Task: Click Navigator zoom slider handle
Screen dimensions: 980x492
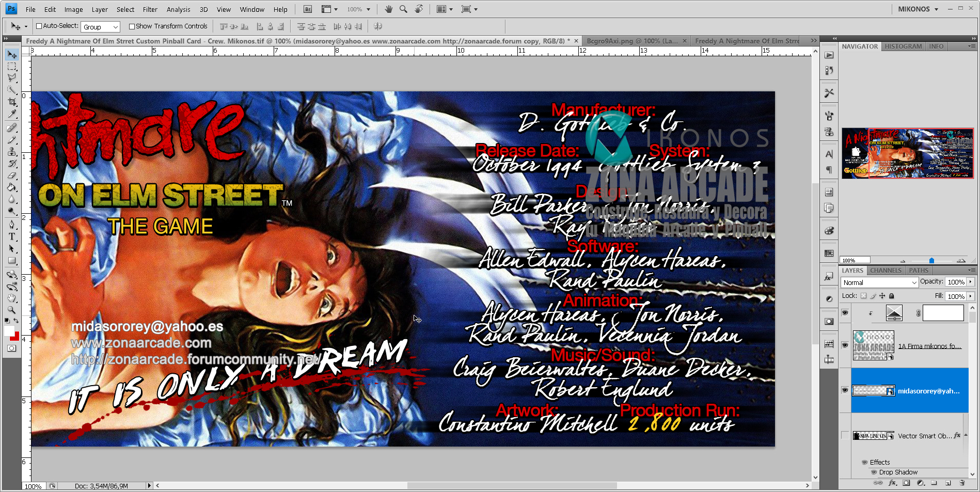Action: [931, 261]
